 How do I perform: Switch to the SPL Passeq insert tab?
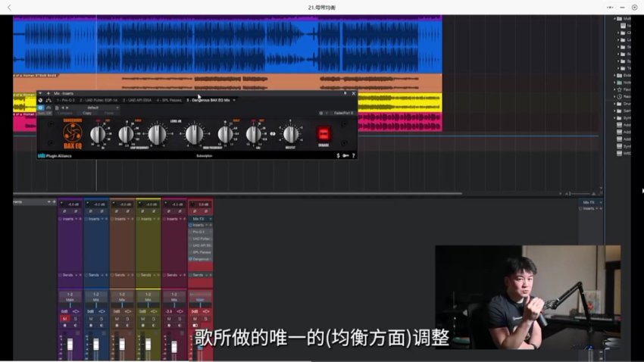169,100
